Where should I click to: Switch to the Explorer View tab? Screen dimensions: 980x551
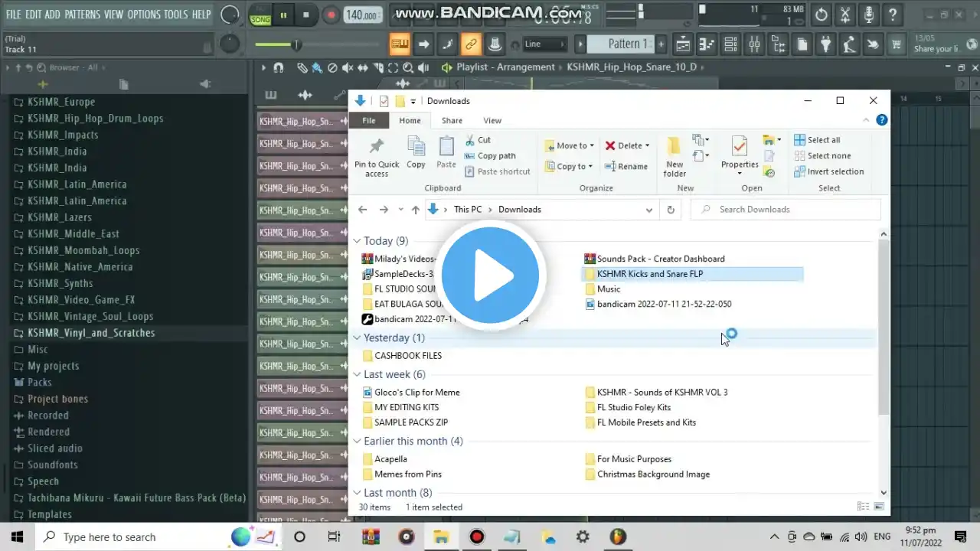click(492, 120)
